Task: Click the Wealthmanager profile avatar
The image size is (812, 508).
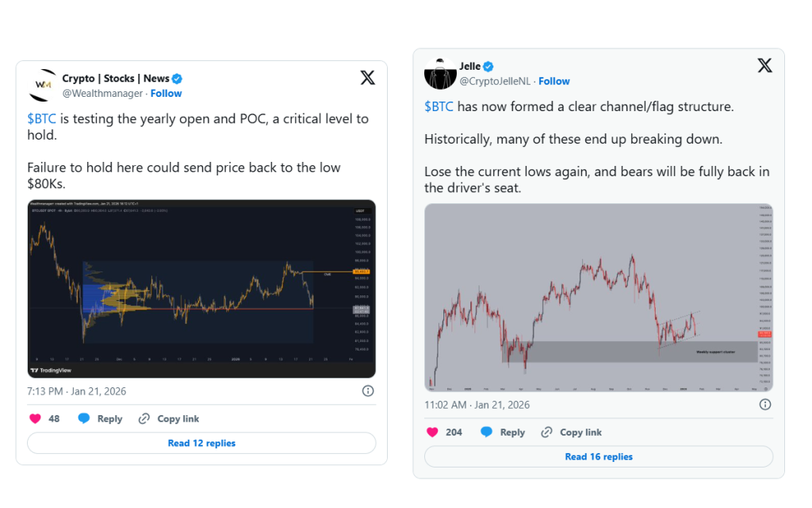Action: (x=43, y=85)
